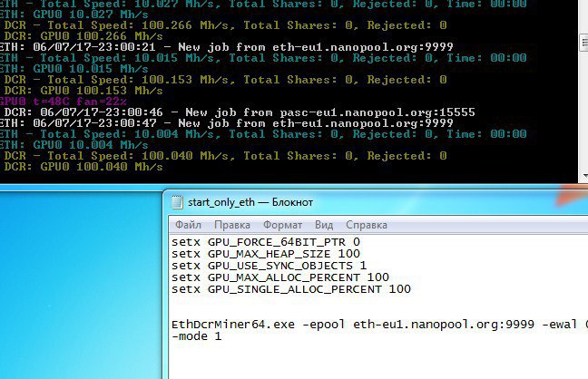Click the ETH: GPU0 10.027 Mh/s line
This screenshot has width=588, height=379.
pyautogui.click(x=73, y=15)
